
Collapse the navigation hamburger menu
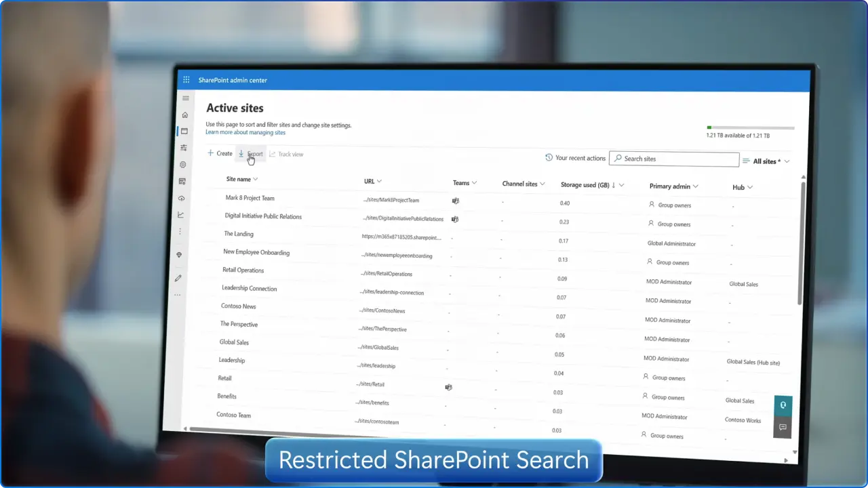point(186,98)
